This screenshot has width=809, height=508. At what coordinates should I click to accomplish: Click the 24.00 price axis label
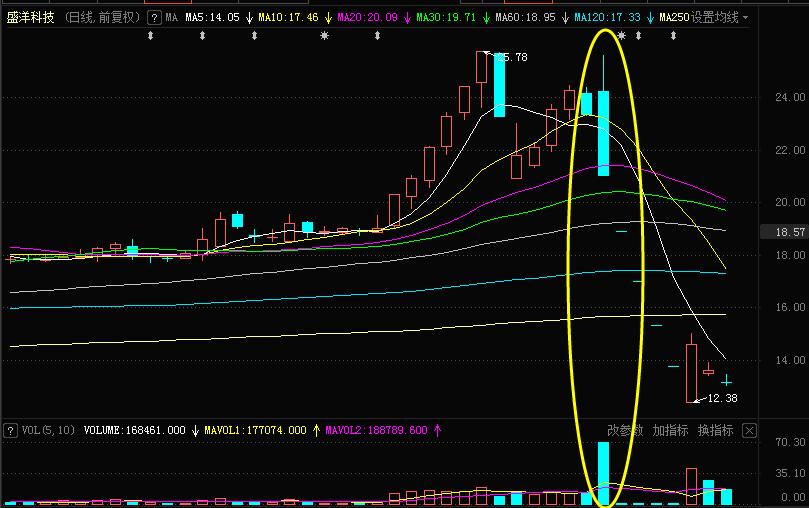pyautogui.click(x=789, y=97)
